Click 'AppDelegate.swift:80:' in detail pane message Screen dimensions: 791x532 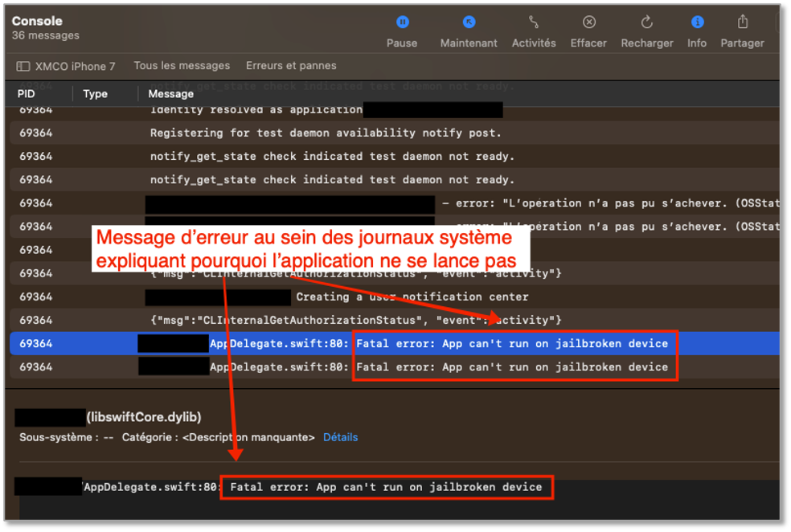point(151,487)
